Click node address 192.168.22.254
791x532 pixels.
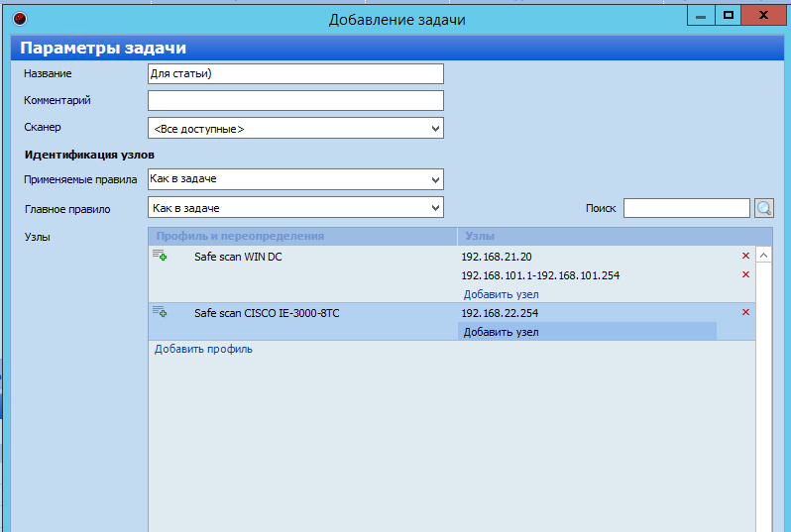(x=500, y=313)
